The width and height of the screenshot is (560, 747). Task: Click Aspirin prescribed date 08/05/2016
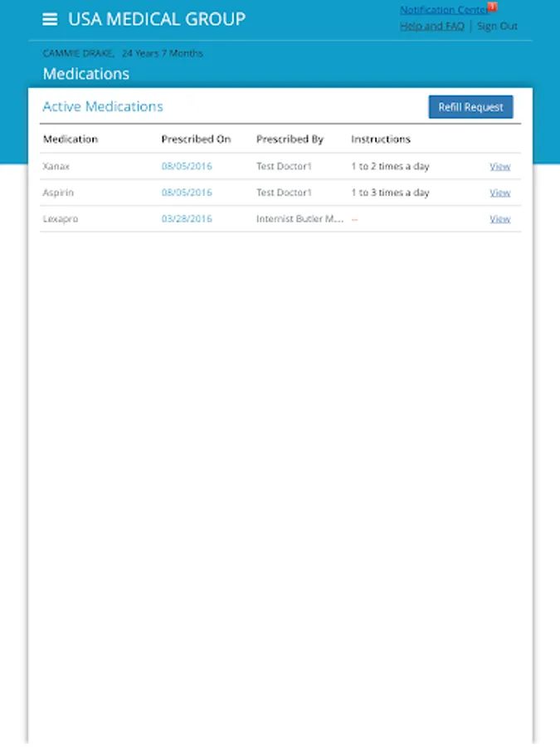187,193
